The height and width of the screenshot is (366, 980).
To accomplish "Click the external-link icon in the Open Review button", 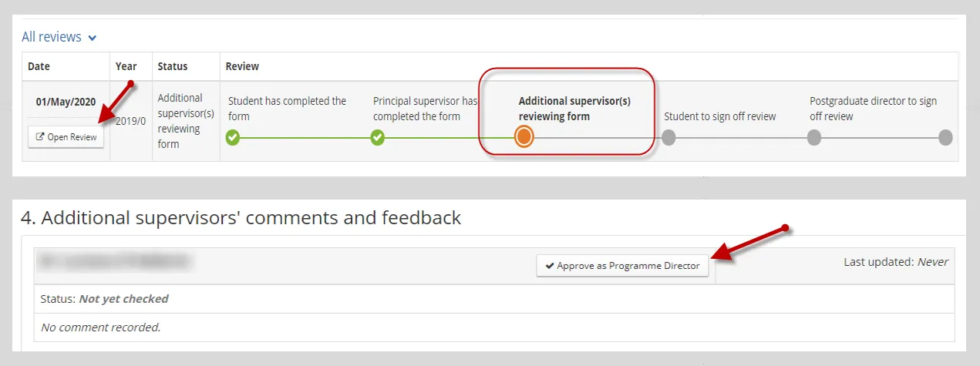I will pyautogui.click(x=40, y=137).
